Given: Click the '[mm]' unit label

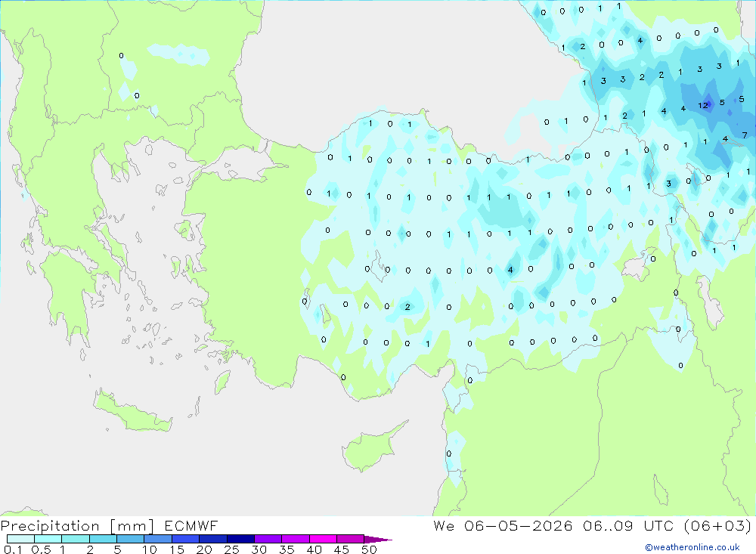Looking at the screenshot, I should [x=132, y=526].
